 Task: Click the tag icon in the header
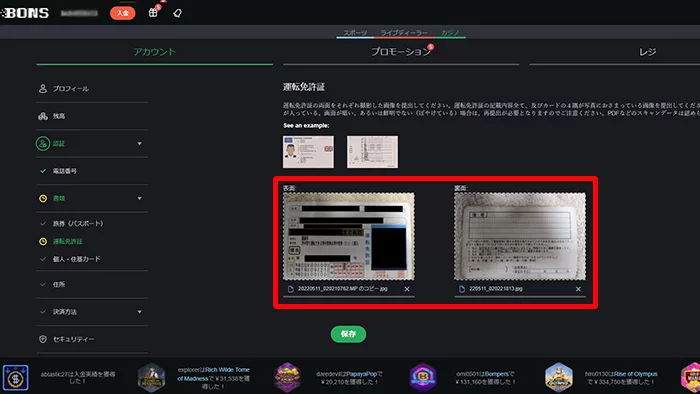(x=177, y=13)
